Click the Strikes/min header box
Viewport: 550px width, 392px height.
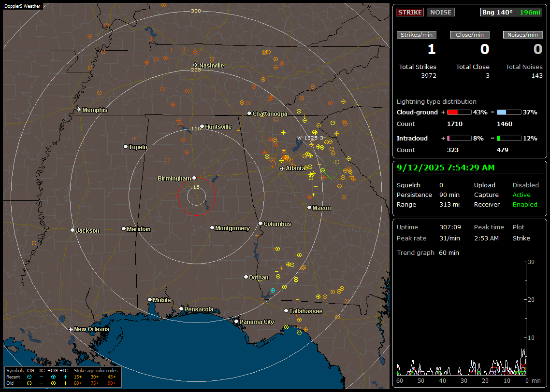416,35
